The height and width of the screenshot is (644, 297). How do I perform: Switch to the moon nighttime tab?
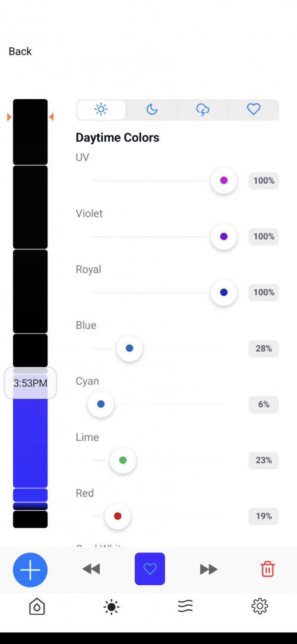coord(152,110)
